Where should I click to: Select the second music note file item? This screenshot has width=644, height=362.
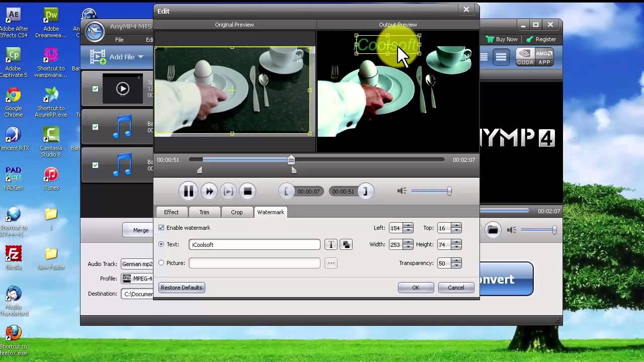pyautogui.click(x=122, y=165)
